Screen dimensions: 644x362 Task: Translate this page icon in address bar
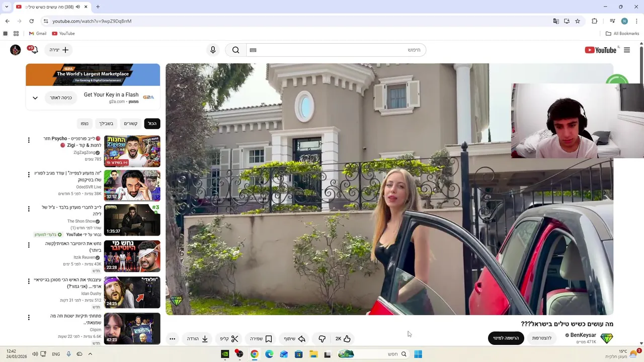556,21
